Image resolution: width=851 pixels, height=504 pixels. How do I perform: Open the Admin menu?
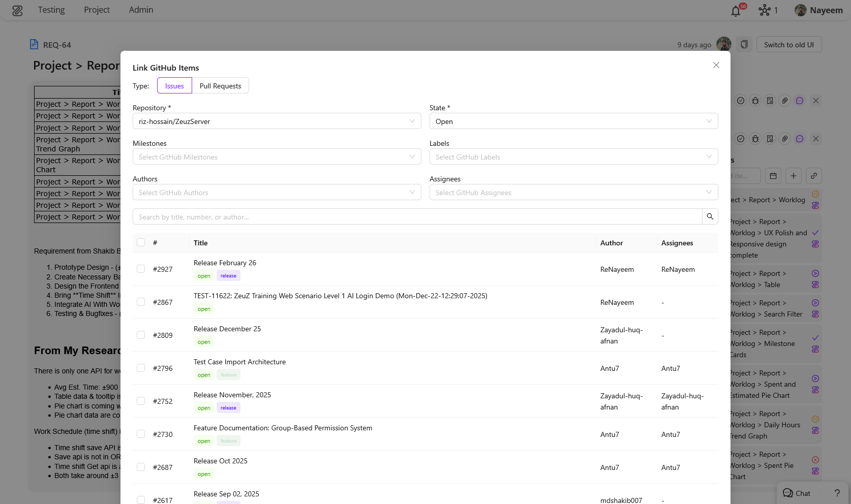click(141, 10)
